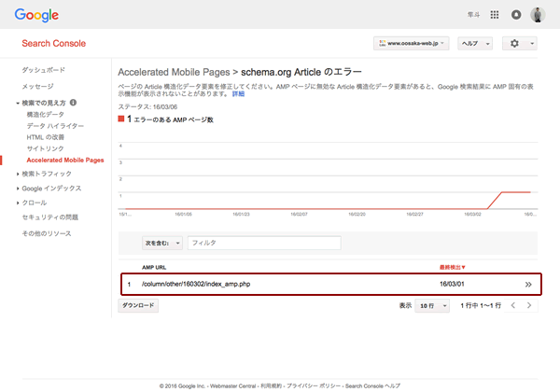
Task: Open the 10 行 rows dropdown
Action: coord(432,305)
